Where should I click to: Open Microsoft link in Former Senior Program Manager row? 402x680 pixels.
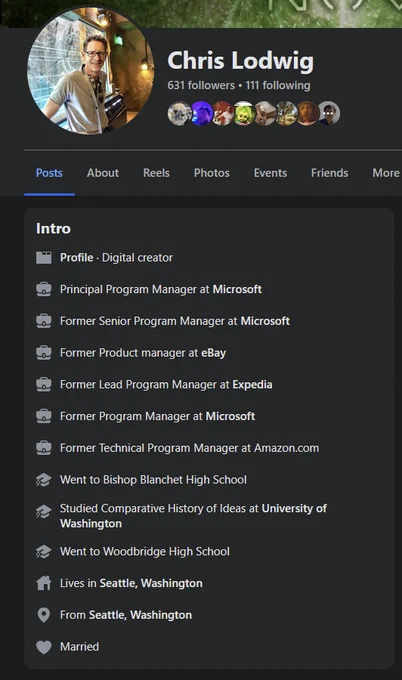265,321
